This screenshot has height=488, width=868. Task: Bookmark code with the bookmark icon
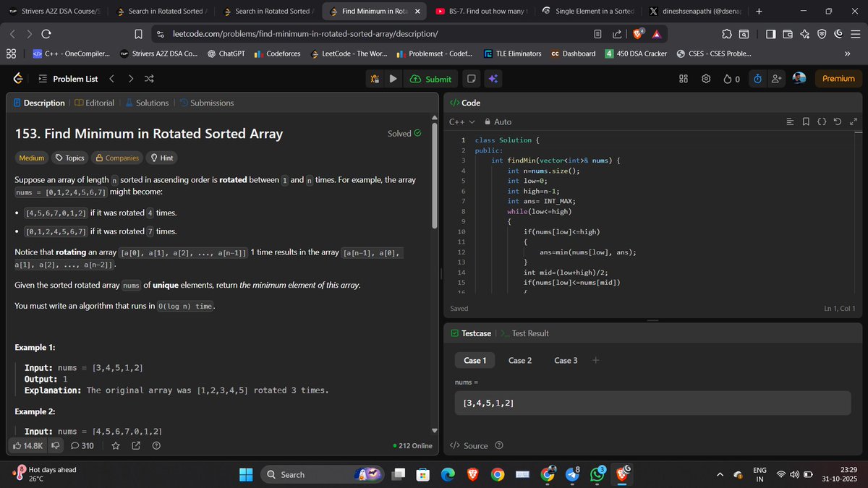tap(806, 121)
